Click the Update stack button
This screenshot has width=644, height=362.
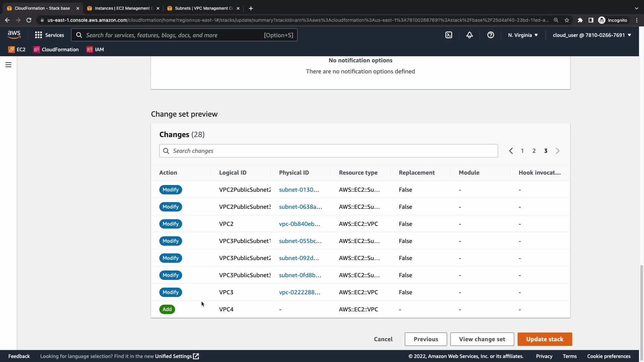coord(544,339)
